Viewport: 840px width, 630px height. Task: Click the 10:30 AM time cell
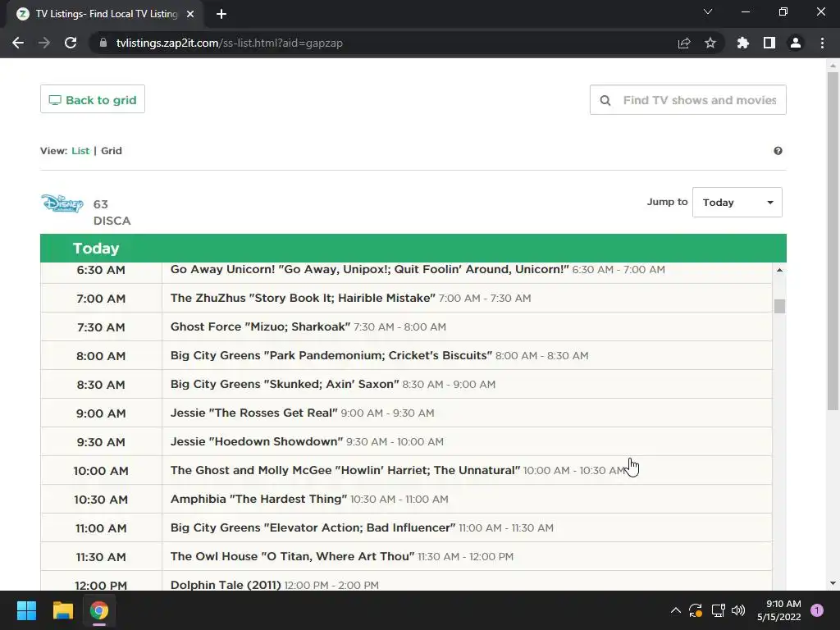coord(101,500)
